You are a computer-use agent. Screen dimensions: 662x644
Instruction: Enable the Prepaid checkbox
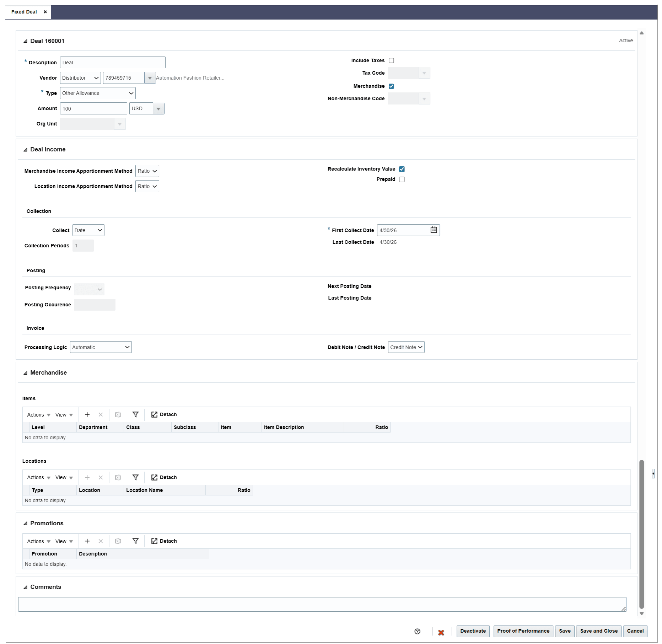point(402,179)
